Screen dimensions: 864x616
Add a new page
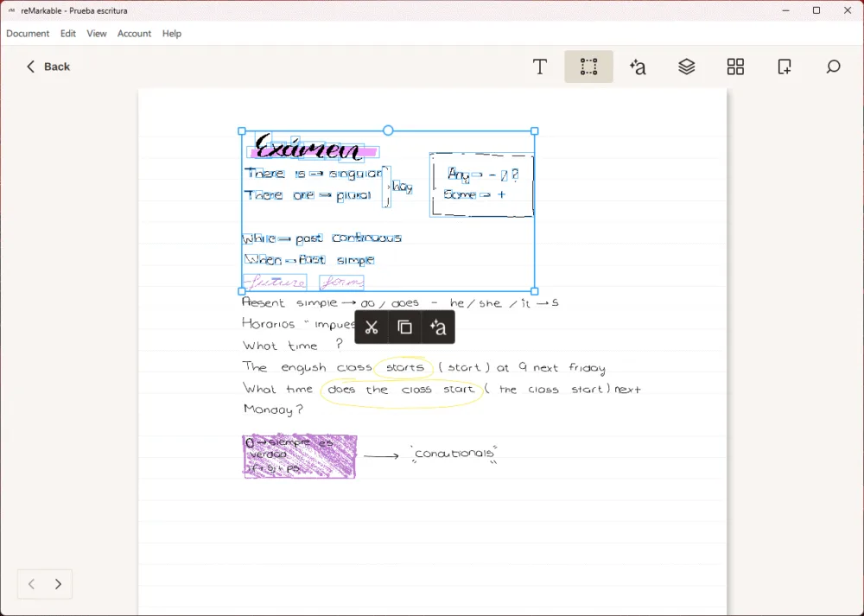point(785,67)
